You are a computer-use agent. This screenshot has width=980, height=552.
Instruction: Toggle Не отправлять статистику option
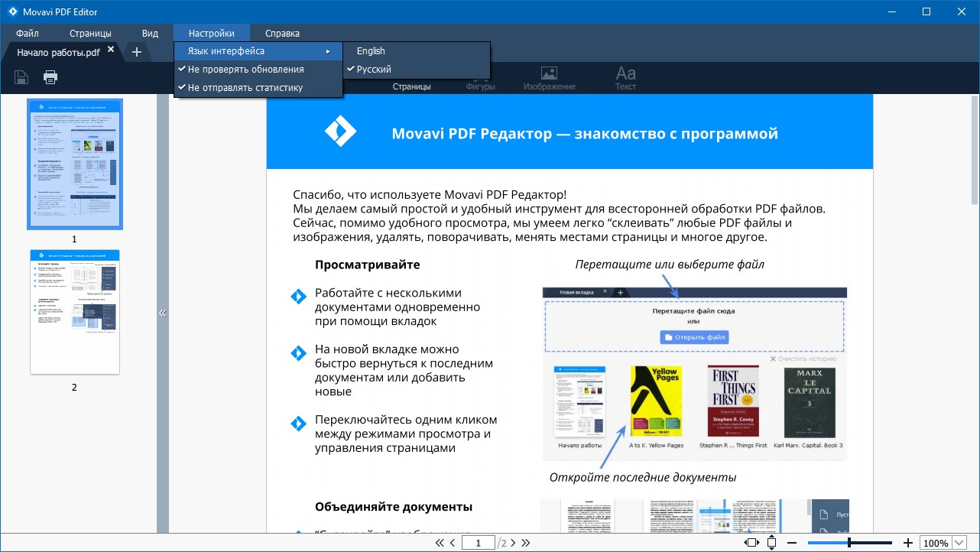(x=258, y=87)
